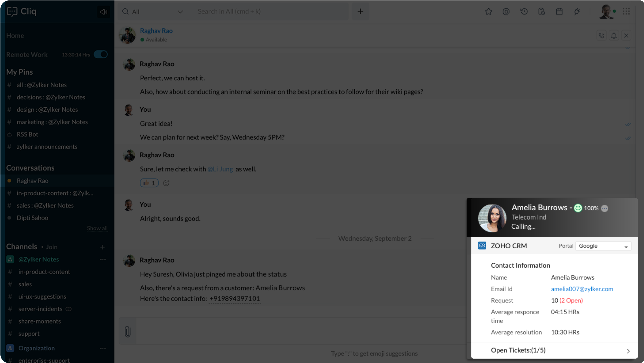The width and height of the screenshot is (644, 363).
Task: Click the recent history icon
Action: click(523, 11)
